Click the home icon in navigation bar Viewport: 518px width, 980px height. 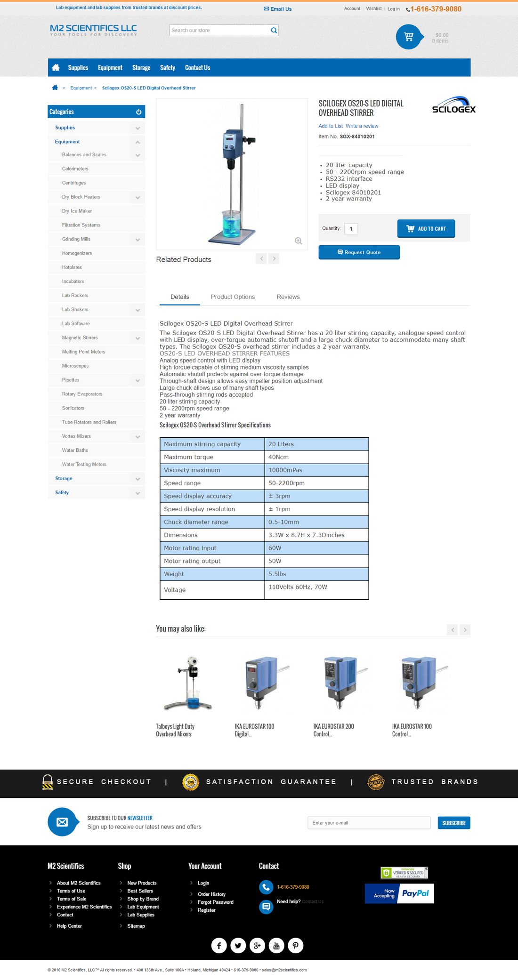coord(56,67)
